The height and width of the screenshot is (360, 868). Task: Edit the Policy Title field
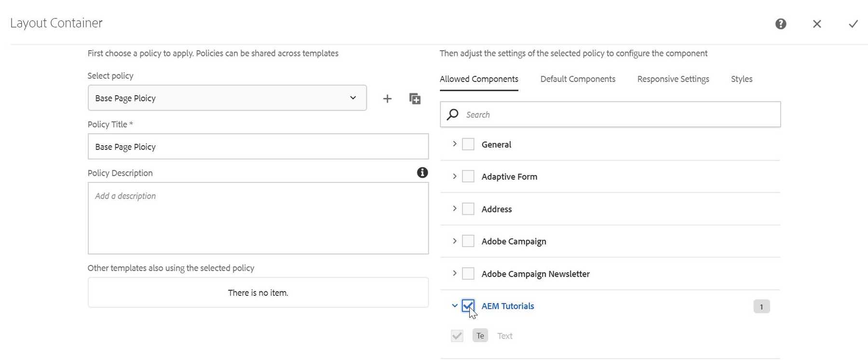pos(258,147)
